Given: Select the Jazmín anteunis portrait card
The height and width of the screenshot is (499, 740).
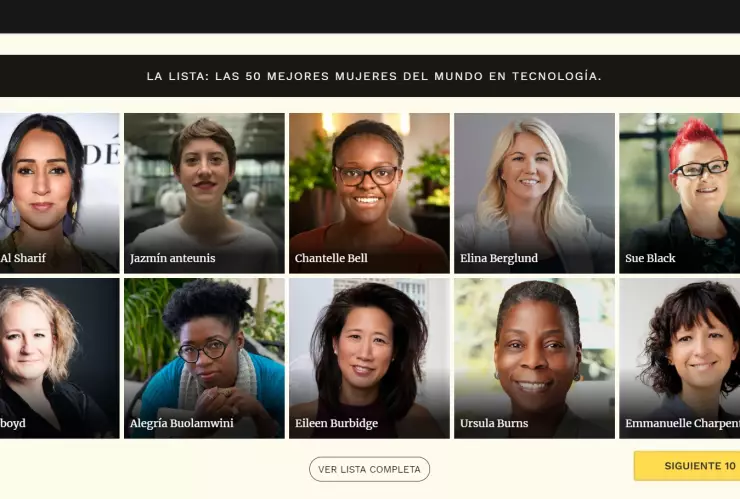Looking at the screenshot, I should click(x=204, y=193).
